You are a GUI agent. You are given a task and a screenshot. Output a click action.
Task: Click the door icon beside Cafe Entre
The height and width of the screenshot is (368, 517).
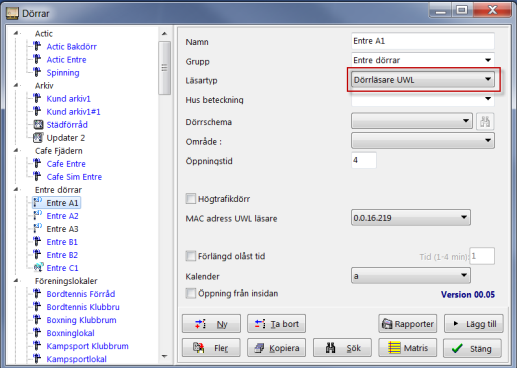[37, 163]
